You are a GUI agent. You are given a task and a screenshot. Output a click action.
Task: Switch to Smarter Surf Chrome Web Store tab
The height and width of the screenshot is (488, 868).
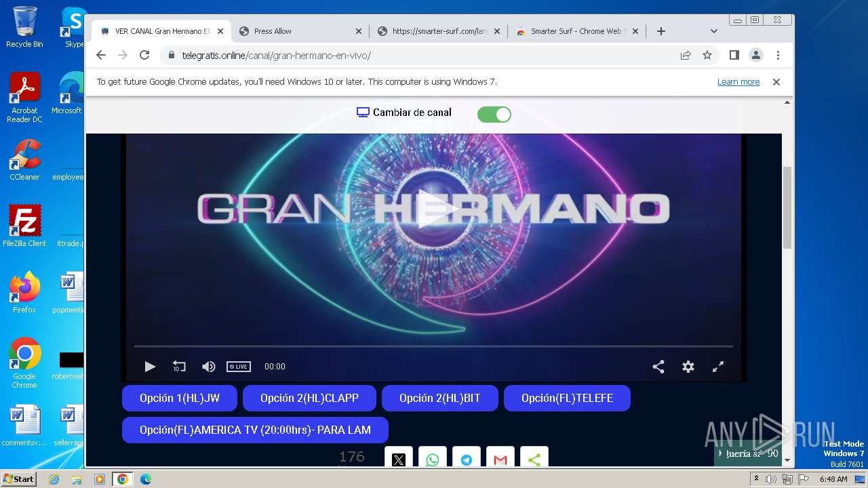(x=577, y=31)
